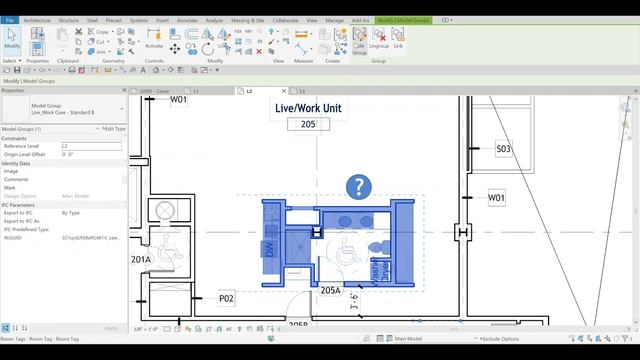The image size is (640, 360).
Task: Click the Save icon in quick access toolbar
Action: (x=17, y=70)
